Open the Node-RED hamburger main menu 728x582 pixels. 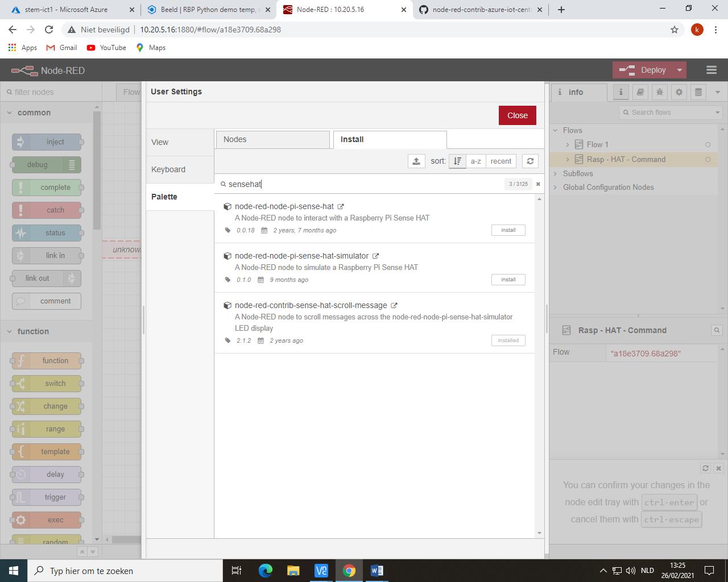(712, 70)
